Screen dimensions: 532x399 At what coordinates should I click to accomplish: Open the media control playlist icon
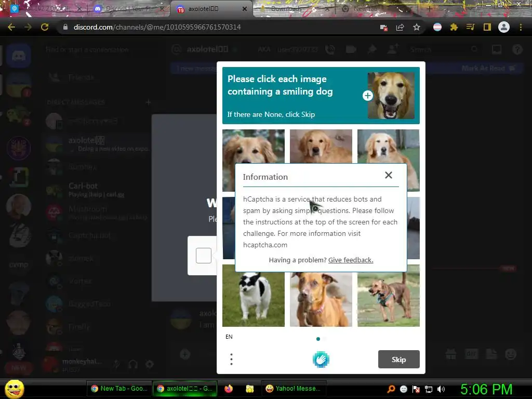pyautogui.click(x=471, y=27)
